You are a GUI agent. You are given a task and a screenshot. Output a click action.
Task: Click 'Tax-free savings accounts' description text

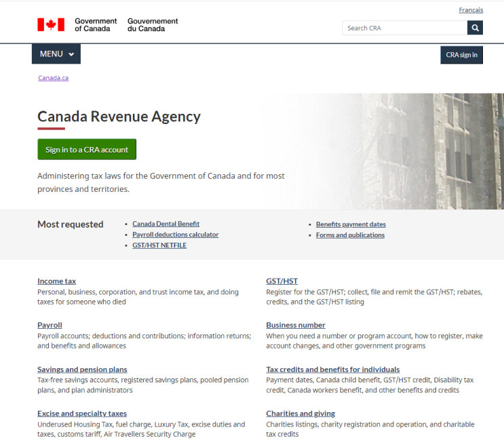(x=142, y=385)
